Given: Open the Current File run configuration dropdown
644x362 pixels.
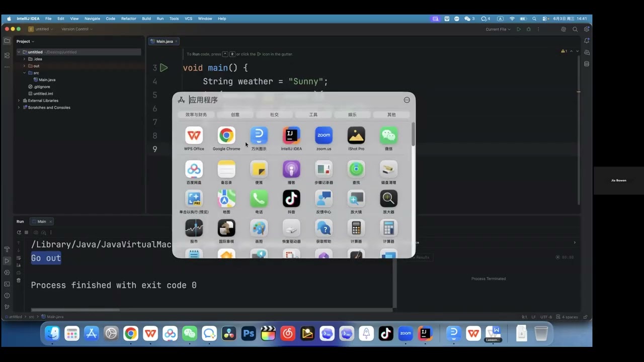Looking at the screenshot, I should point(498,29).
